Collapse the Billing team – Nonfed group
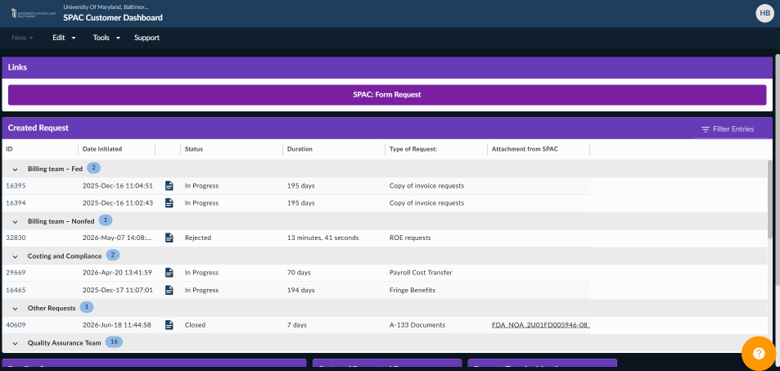 pos(15,221)
